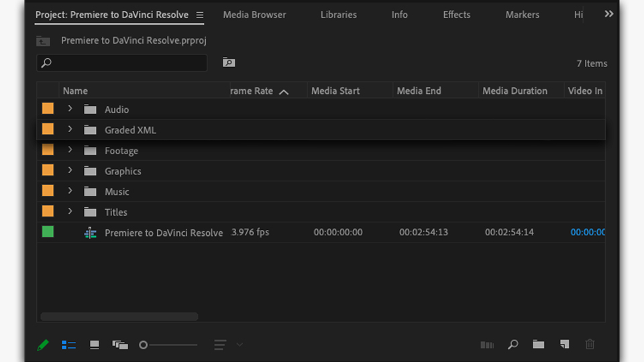The image size is (644, 362).
Task: Sort by the Media Duration column header
Action: point(515,91)
